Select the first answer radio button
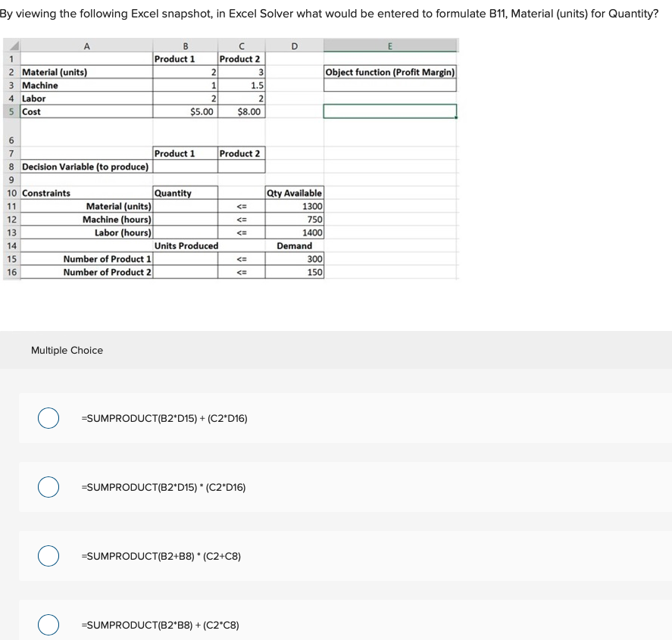The width and height of the screenshot is (672, 640). click(48, 418)
